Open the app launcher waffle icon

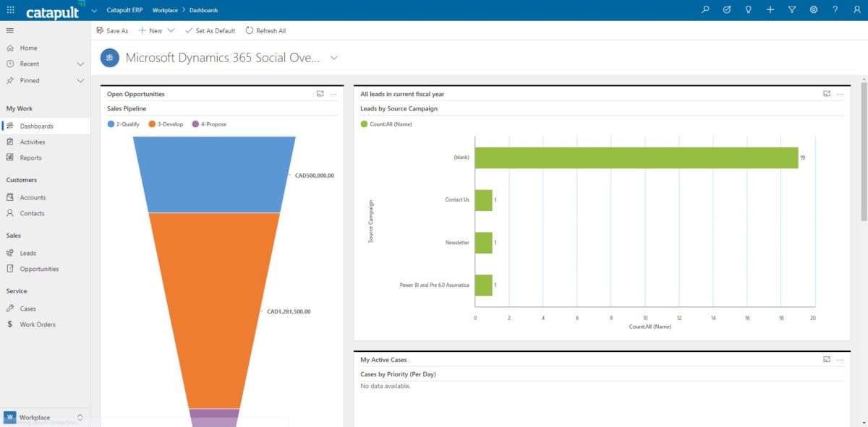coord(10,10)
